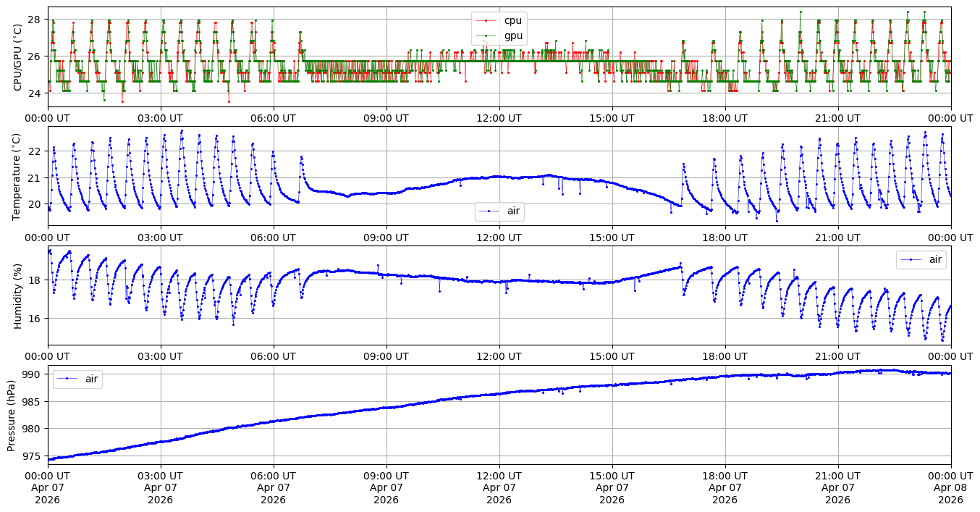Viewport: 980px width, 512px height.
Task: Select the Humidity (%) y-axis label
Action: click(18, 295)
